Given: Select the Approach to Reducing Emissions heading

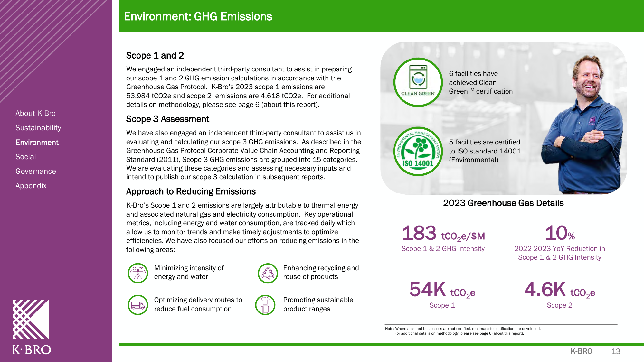Looking at the screenshot, I should tap(191, 191).
